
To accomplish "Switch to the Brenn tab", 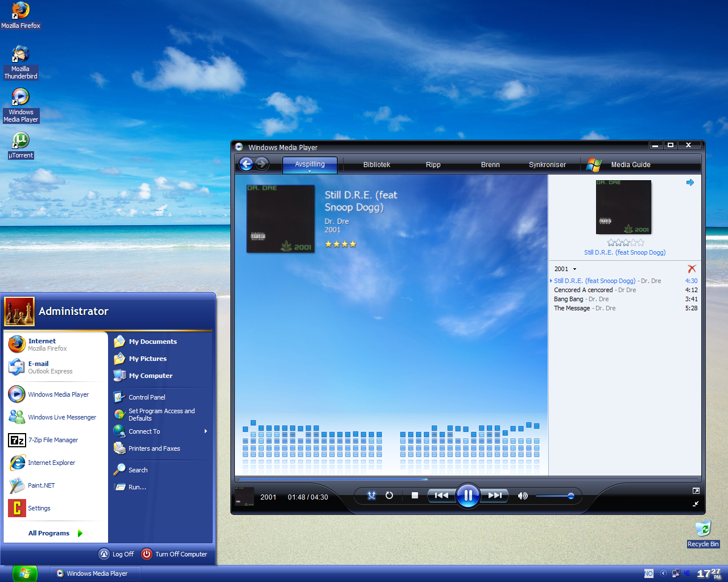I will tap(490, 165).
